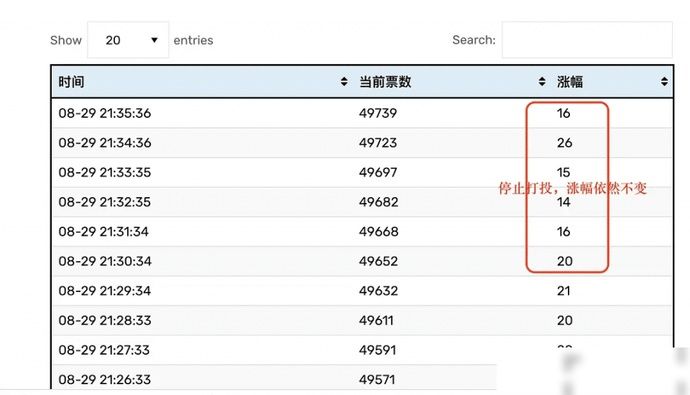The width and height of the screenshot is (690, 395).
Task: Click 涨幅 value 26
Action: (565, 143)
